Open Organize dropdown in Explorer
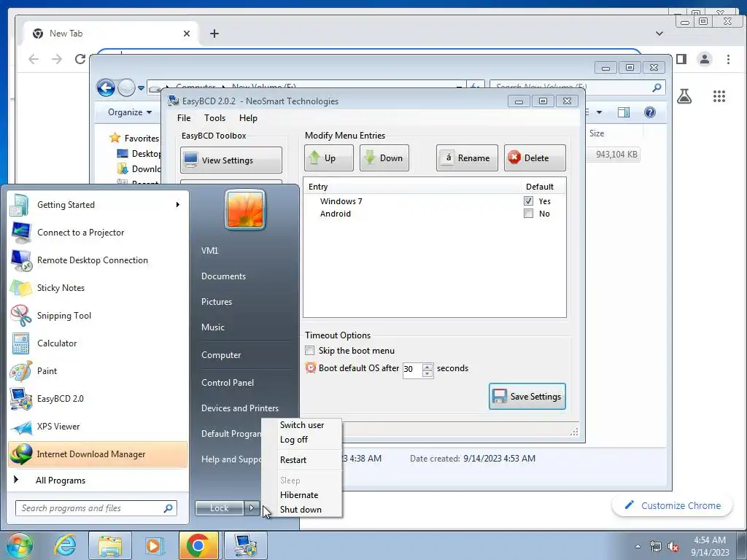This screenshot has height=560, width=747. coord(130,112)
